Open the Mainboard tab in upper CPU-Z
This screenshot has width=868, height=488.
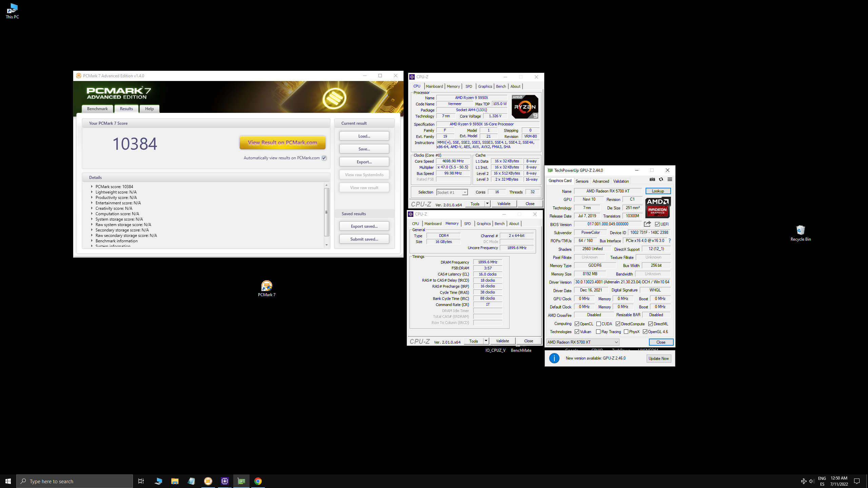pyautogui.click(x=434, y=86)
